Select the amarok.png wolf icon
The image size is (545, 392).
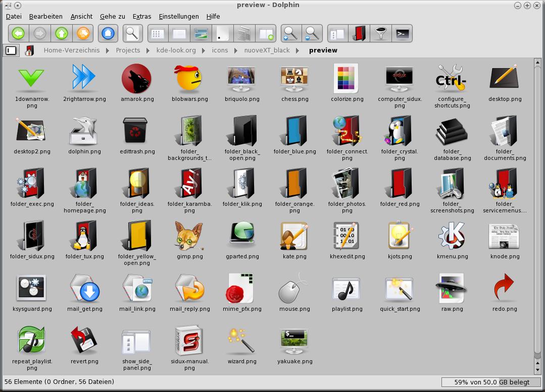[x=136, y=79]
